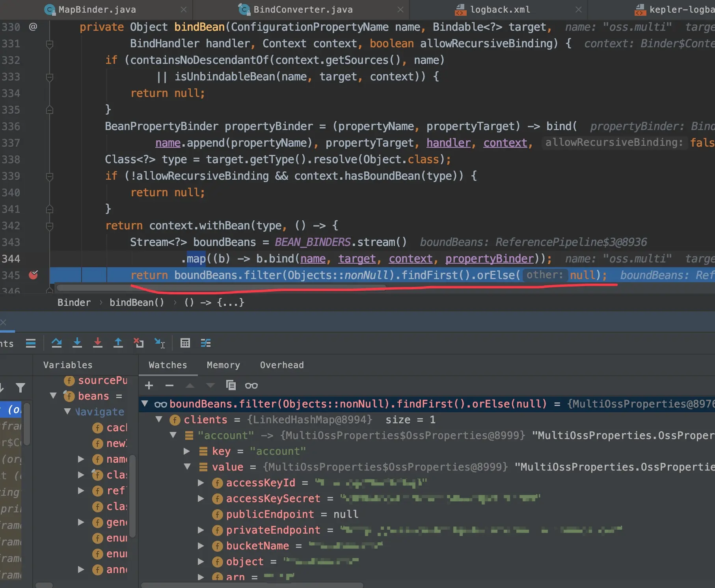Image resolution: width=715 pixels, height=588 pixels.
Task: Collapse the boundBeans watch expression
Action: pos(145,404)
